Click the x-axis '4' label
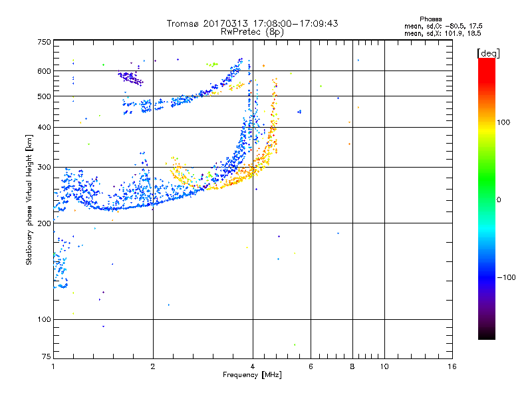The width and height of the screenshot is (532, 399). [x=253, y=366]
